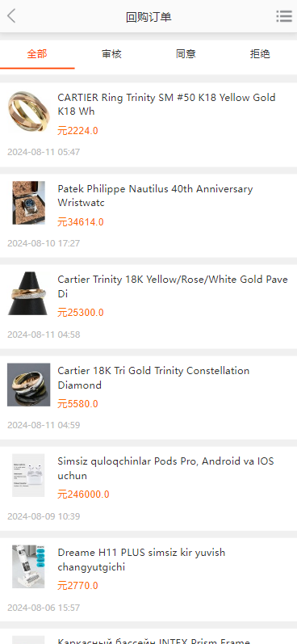Image resolution: width=297 pixels, height=644 pixels.
Task: View the Cartier Pave diamond ring thumbnail
Action: coord(29,293)
